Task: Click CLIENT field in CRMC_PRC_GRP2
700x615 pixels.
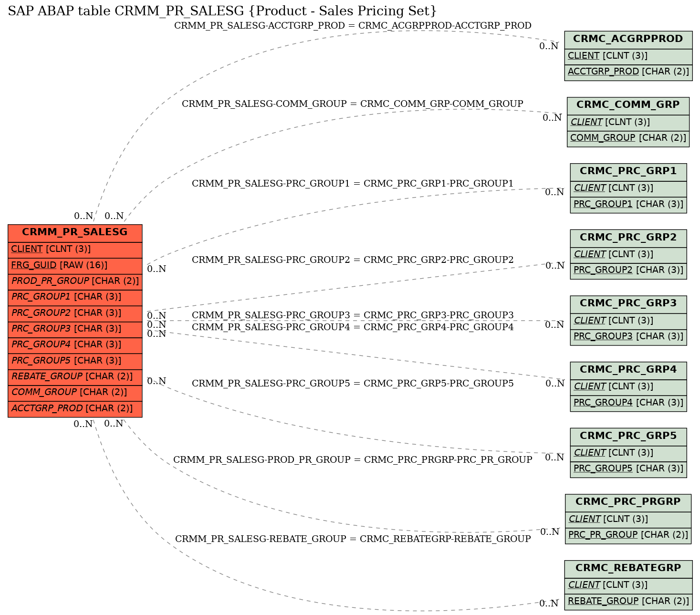Action: tap(628, 255)
